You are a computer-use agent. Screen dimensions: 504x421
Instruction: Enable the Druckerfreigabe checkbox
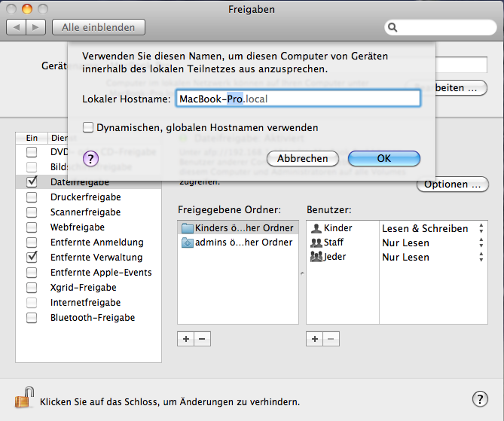(32, 197)
